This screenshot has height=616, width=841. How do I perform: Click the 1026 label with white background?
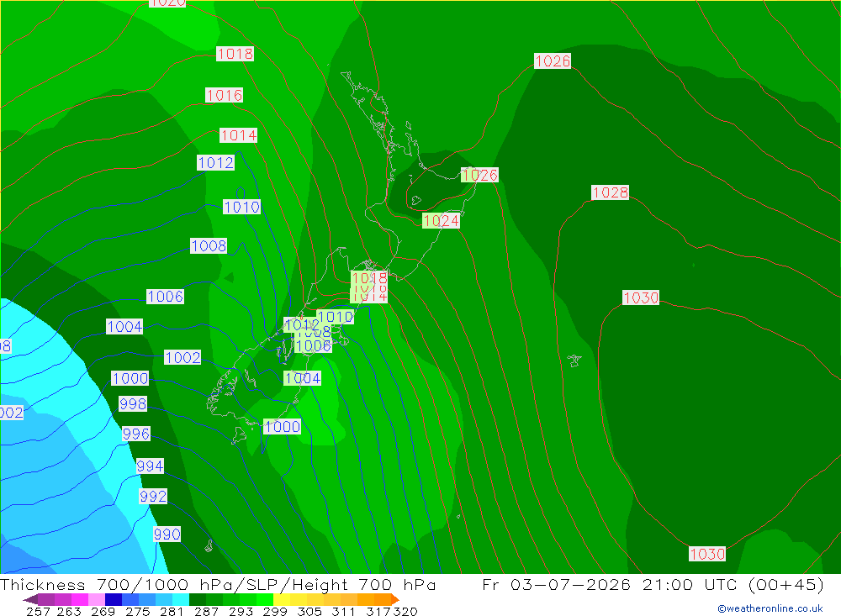point(553,61)
